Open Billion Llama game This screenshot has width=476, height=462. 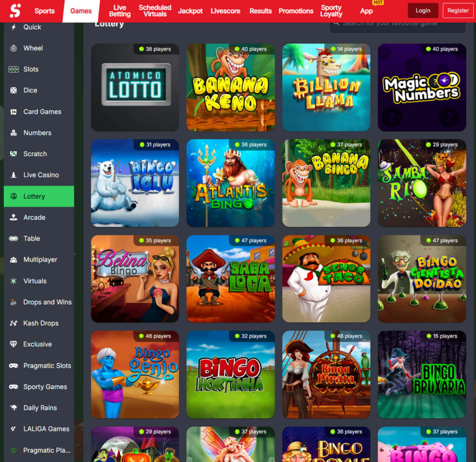point(326,87)
